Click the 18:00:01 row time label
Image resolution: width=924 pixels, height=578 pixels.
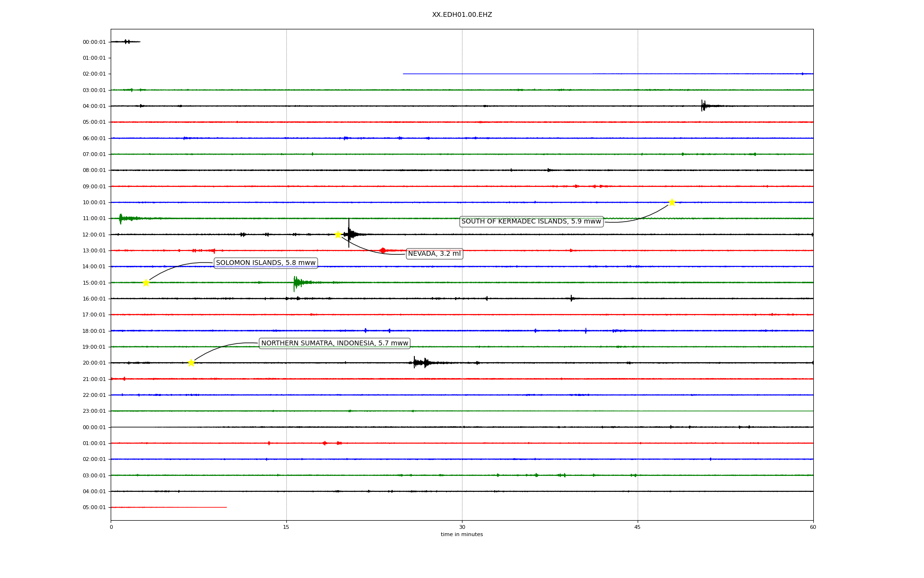point(94,331)
